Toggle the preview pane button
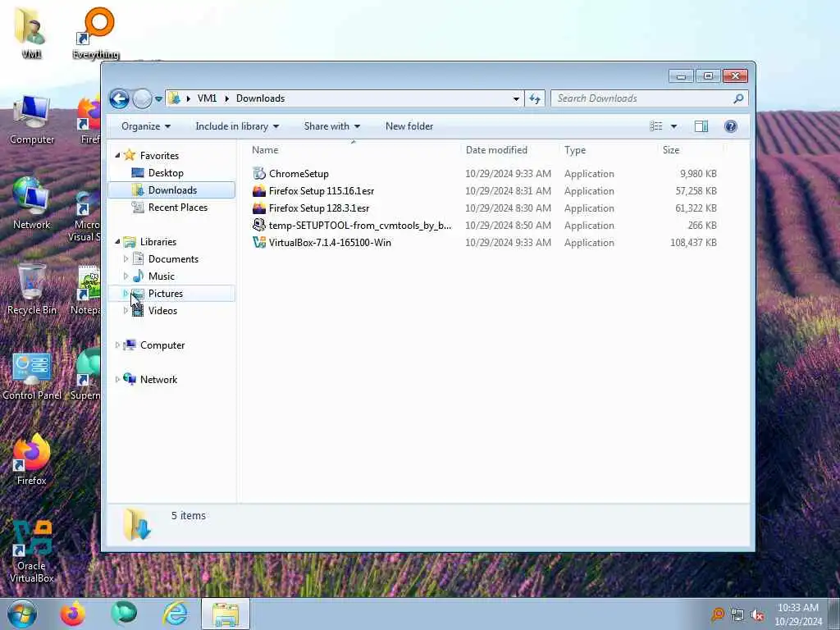Screen dimensions: 840x630 coord(701,126)
